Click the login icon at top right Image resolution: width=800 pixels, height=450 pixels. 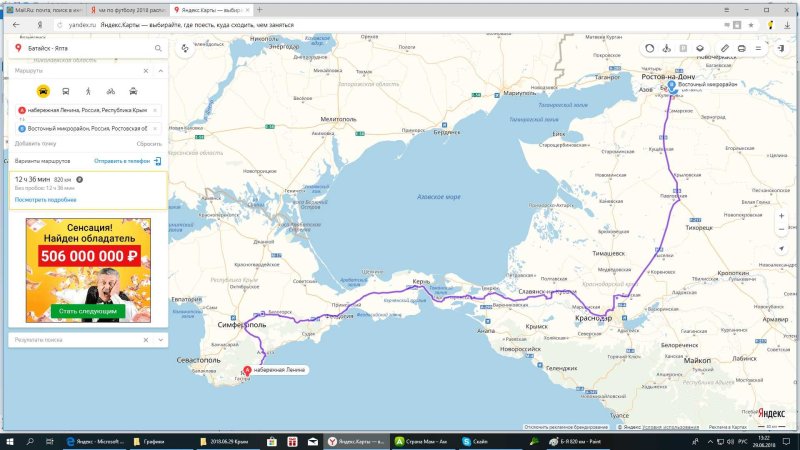[x=781, y=48]
